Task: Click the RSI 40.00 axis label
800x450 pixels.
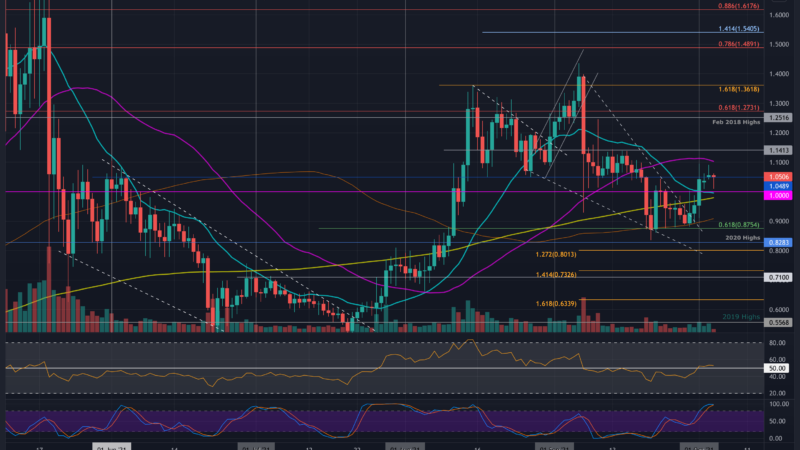Action: tap(777, 377)
